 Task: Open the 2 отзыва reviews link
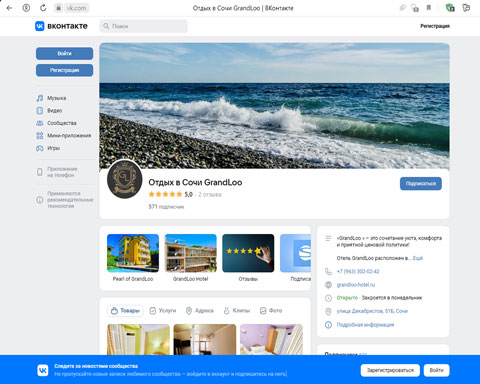210,194
